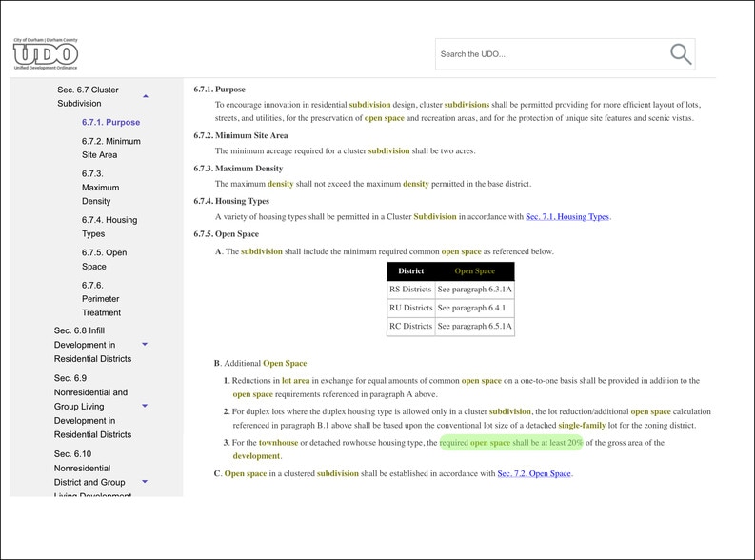Select 6.7.3. Maximum Density in sidebar
Viewport: 755px width, 560px height.
[x=100, y=188]
